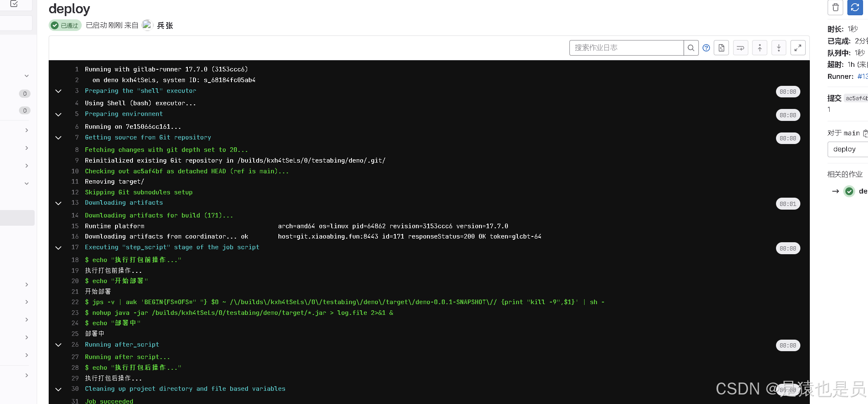The image size is (868, 404).
Task: Click the 'Running on 7e15066cc161...' line
Action: pos(133,127)
